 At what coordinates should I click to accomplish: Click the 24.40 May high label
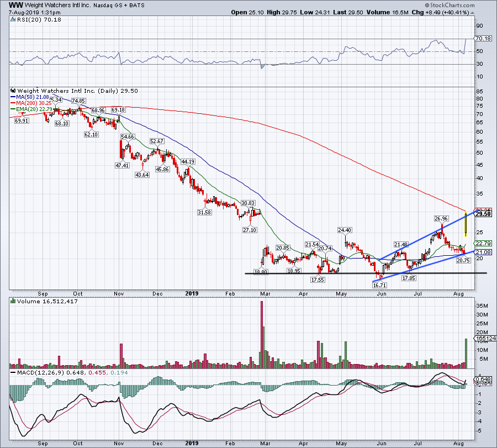pyautogui.click(x=345, y=230)
